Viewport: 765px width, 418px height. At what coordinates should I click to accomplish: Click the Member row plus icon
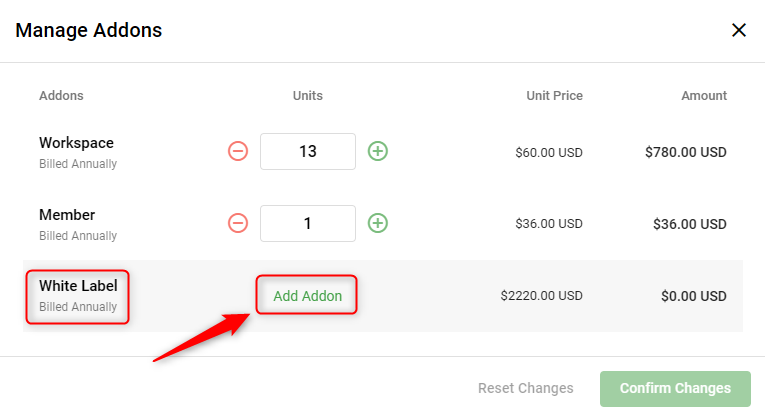[x=378, y=223]
